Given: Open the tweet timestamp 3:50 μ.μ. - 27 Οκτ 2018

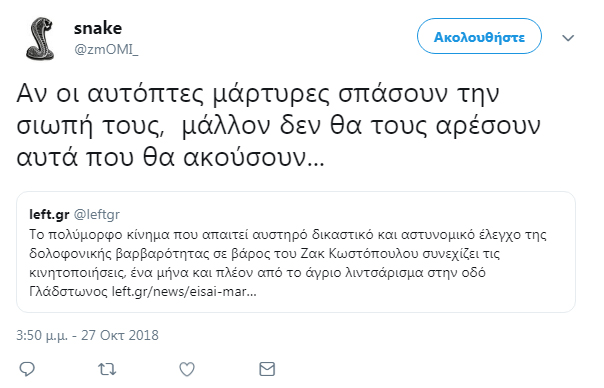Looking at the screenshot, I should point(87,335).
